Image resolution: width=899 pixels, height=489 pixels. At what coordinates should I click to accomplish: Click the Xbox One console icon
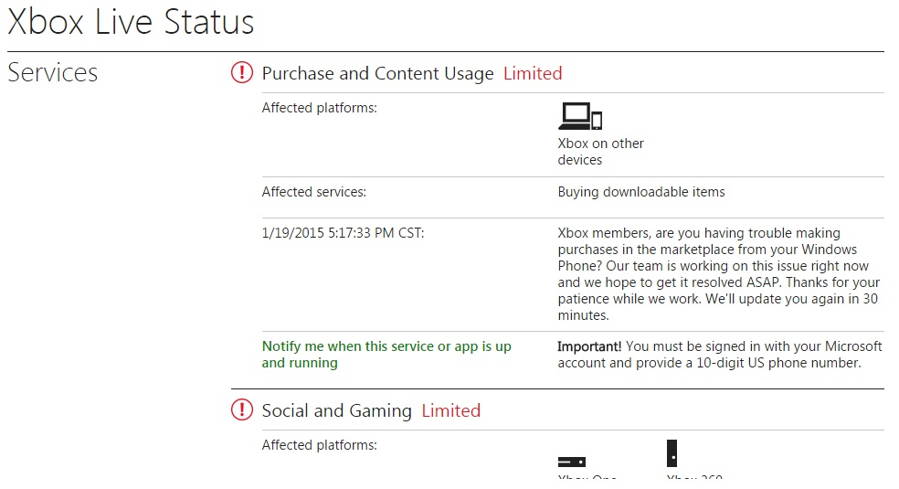click(571, 462)
